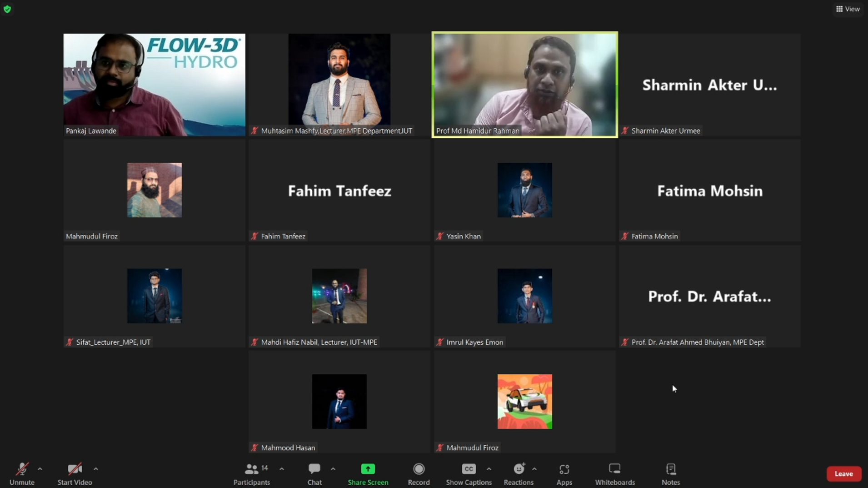The image size is (868, 488).
Task: Click the Yasin Khan name label
Action: (464, 236)
